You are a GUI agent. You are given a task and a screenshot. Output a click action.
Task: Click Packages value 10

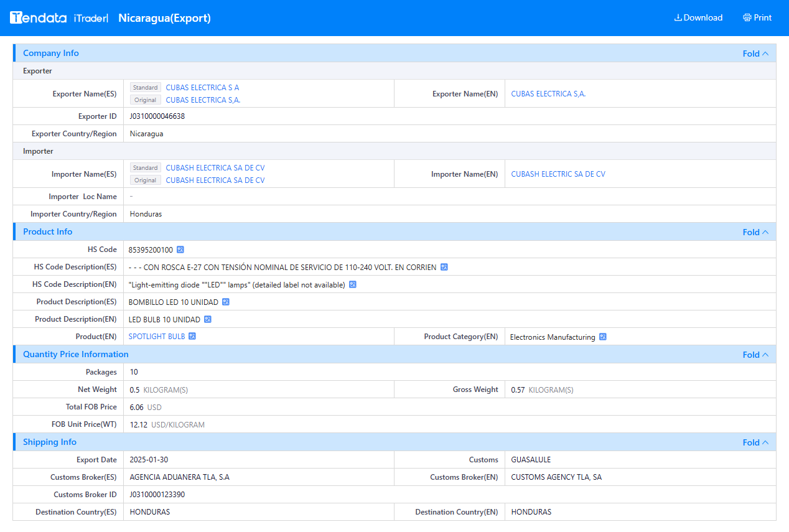(x=134, y=372)
